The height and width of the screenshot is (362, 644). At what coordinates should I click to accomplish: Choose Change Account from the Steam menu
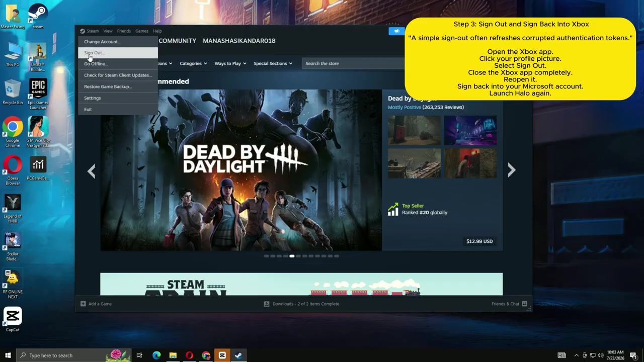[118, 42]
